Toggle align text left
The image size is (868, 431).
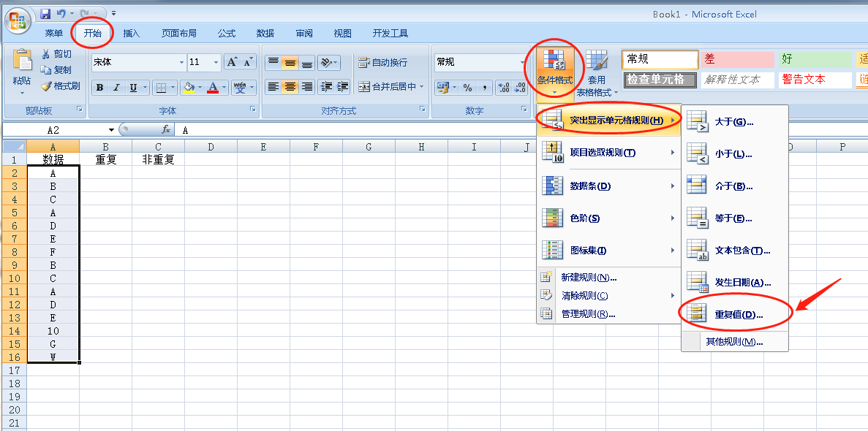[273, 87]
